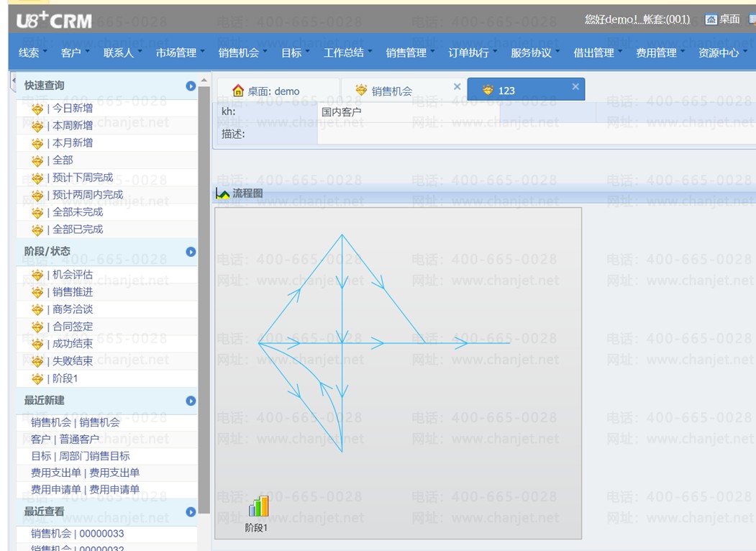Collapse the 最近新建 section
Screen dimensions: 756x551
coord(191,401)
